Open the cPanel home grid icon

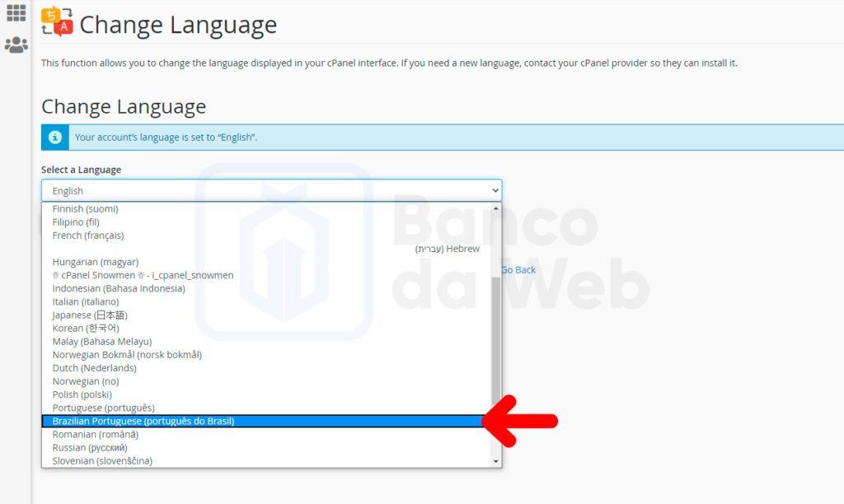(x=16, y=13)
